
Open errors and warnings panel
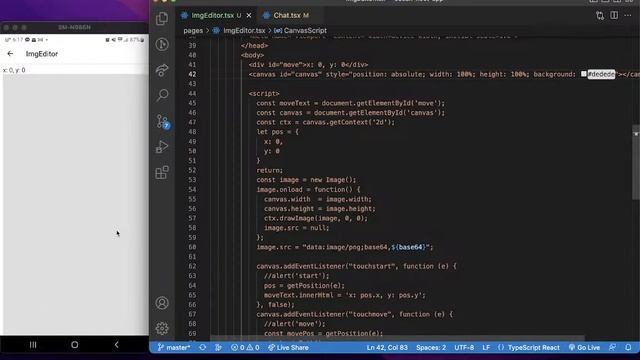(x=245, y=348)
